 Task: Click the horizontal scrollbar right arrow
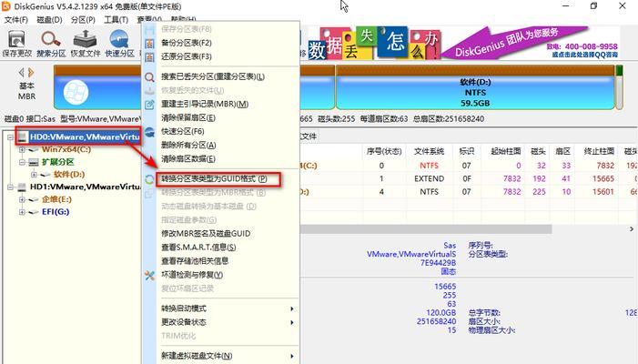coord(631,229)
